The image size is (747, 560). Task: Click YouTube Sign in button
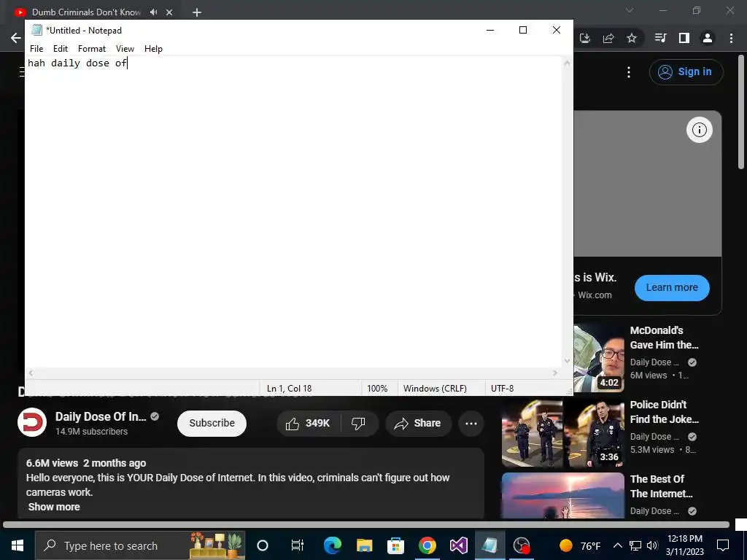click(686, 72)
